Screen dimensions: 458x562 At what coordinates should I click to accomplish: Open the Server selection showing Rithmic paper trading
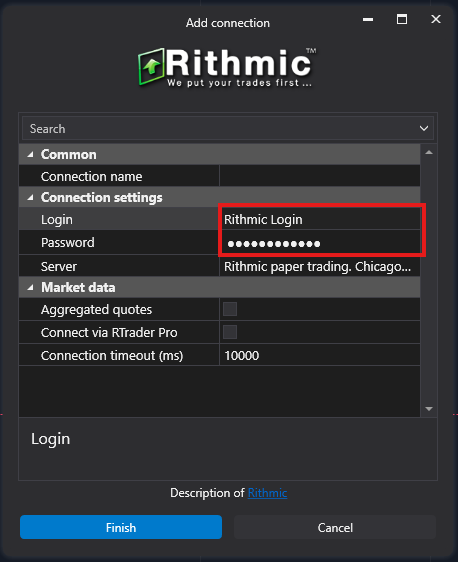tap(320, 266)
